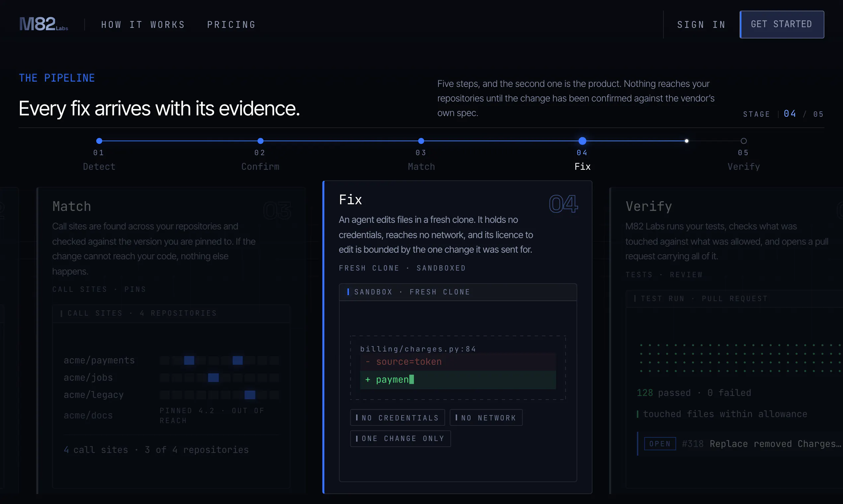843x504 pixels.
Task: Click the billing/charges.py:84 file path
Action: pos(418,349)
